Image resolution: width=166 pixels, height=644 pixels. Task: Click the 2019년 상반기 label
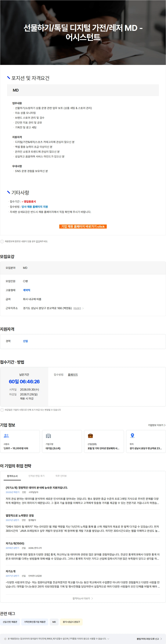(12, 548)
